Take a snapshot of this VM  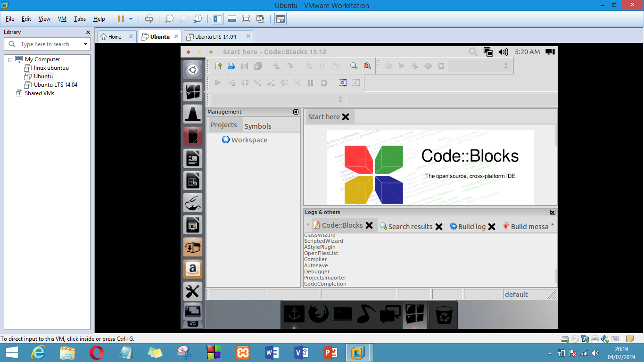coord(169,19)
